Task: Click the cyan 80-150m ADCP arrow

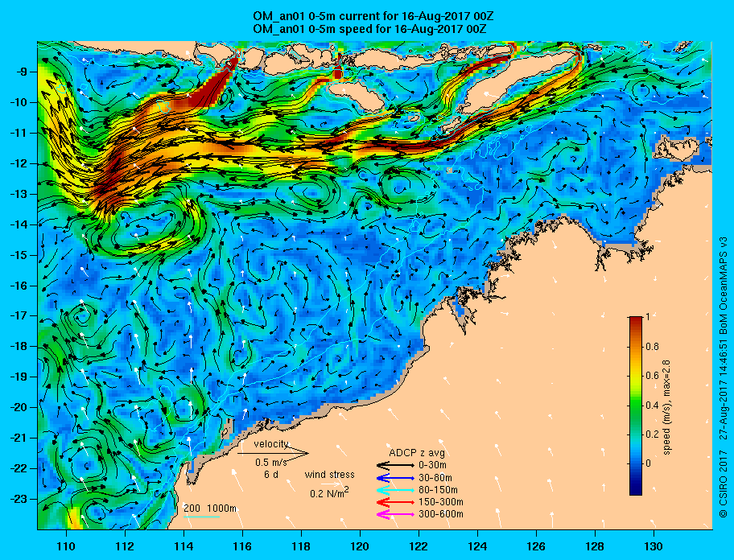Action: click(x=395, y=490)
